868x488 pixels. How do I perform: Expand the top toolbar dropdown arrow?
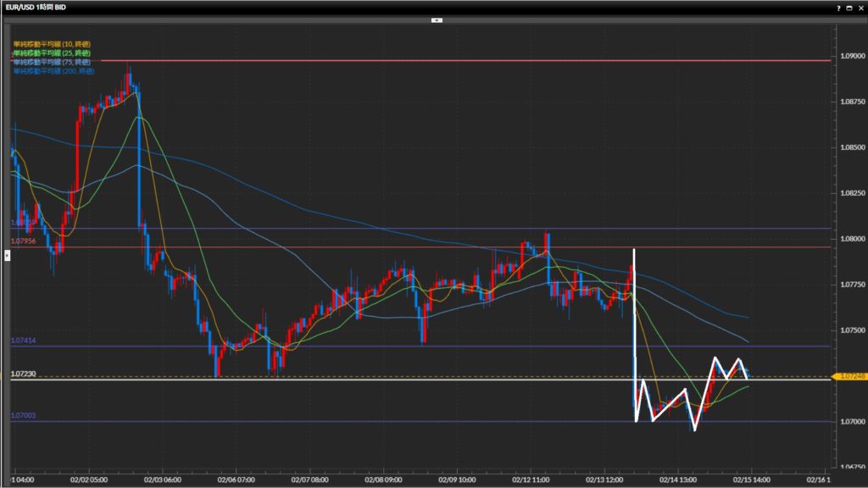[437, 19]
